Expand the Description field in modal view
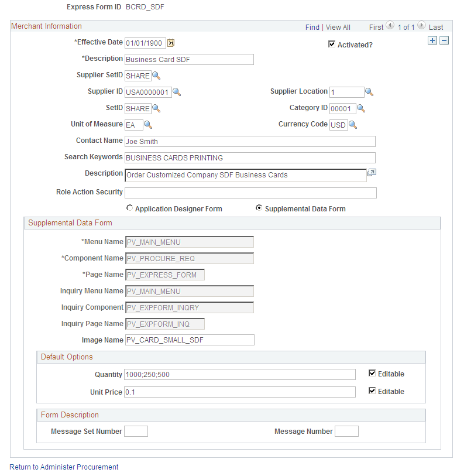This screenshot has width=457, height=476. pyautogui.click(x=372, y=173)
